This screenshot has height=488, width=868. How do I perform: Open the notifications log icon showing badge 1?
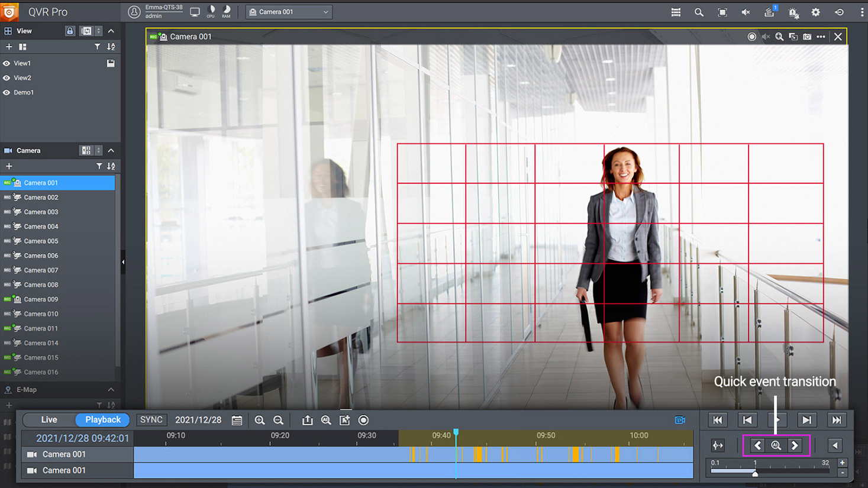tap(770, 12)
